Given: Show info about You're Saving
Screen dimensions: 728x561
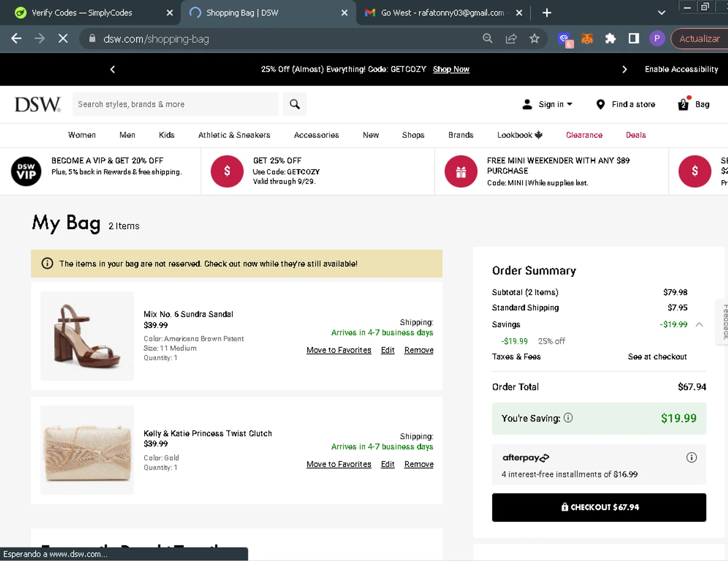Looking at the screenshot, I should [568, 418].
